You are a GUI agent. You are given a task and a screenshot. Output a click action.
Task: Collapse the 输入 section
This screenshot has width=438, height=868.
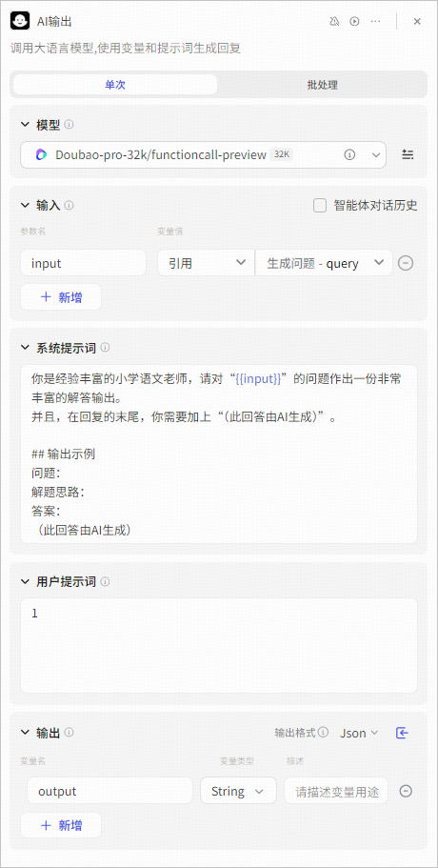point(25,206)
